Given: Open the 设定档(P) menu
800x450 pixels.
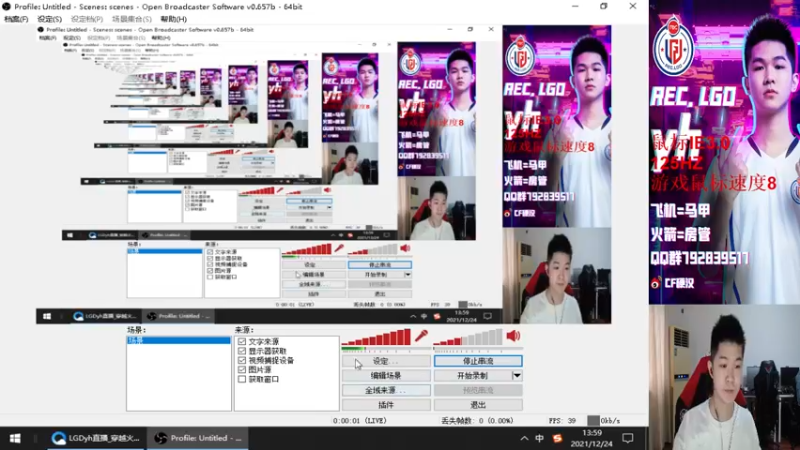Looking at the screenshot, I should click(87, 19).
